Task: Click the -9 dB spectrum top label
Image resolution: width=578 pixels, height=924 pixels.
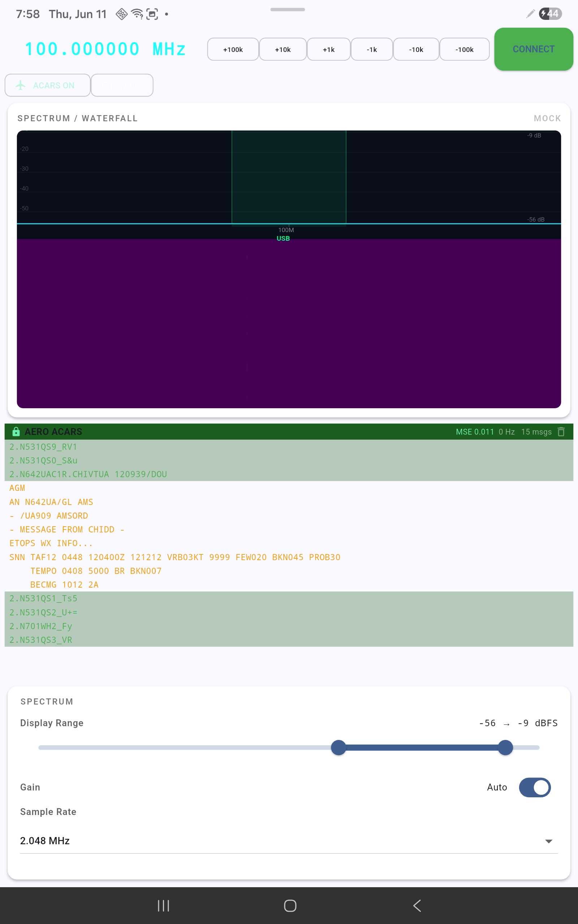Action: point(534,135)
